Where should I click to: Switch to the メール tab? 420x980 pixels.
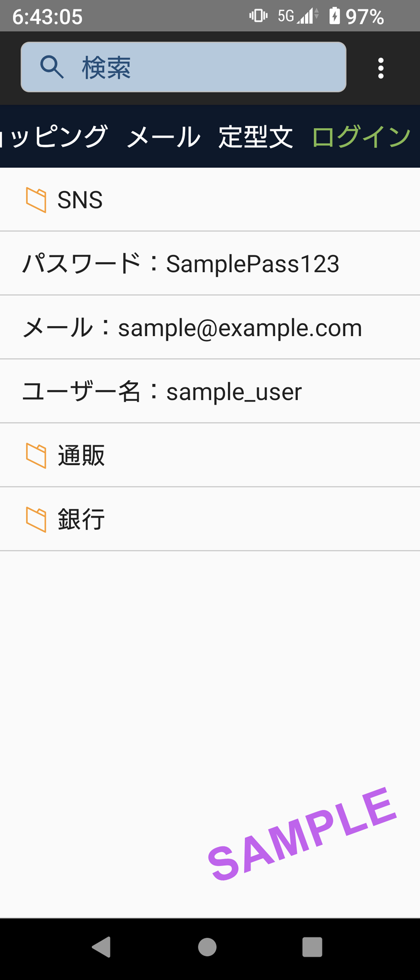click(163, 137)
